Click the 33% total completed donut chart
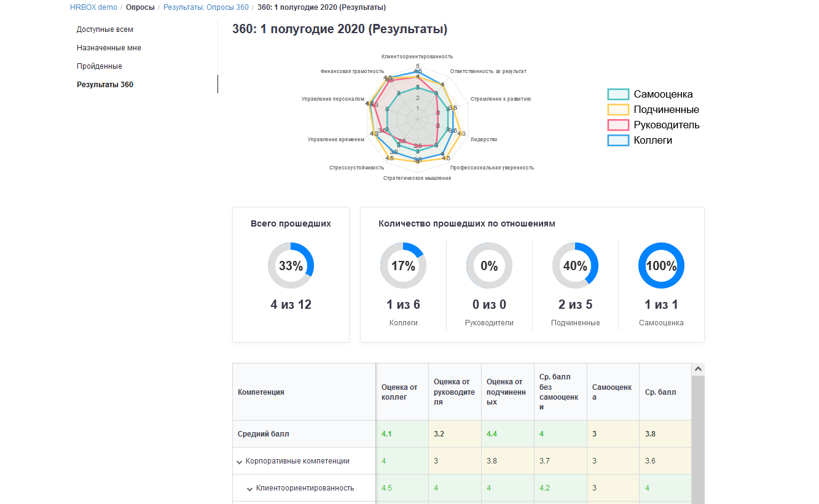 point(291,266)
